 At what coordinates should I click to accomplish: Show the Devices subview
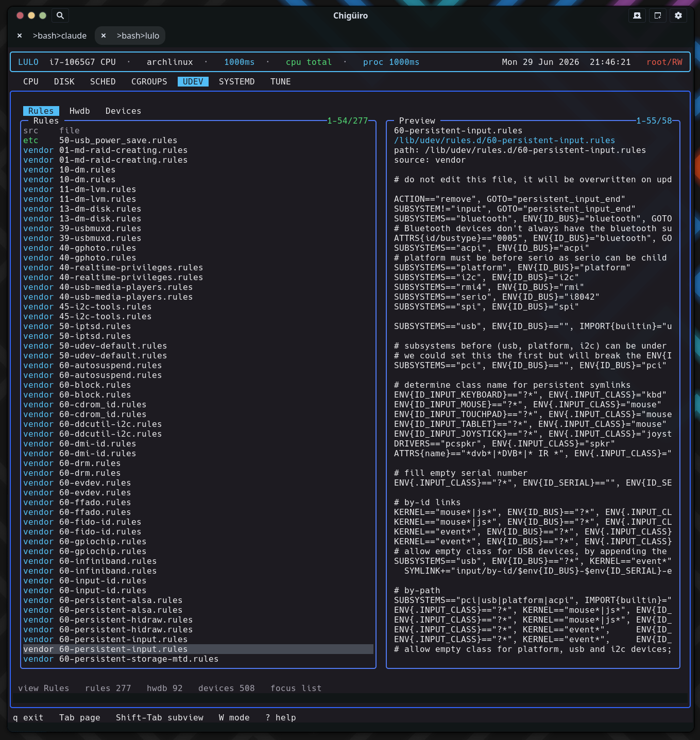(124, 111)
